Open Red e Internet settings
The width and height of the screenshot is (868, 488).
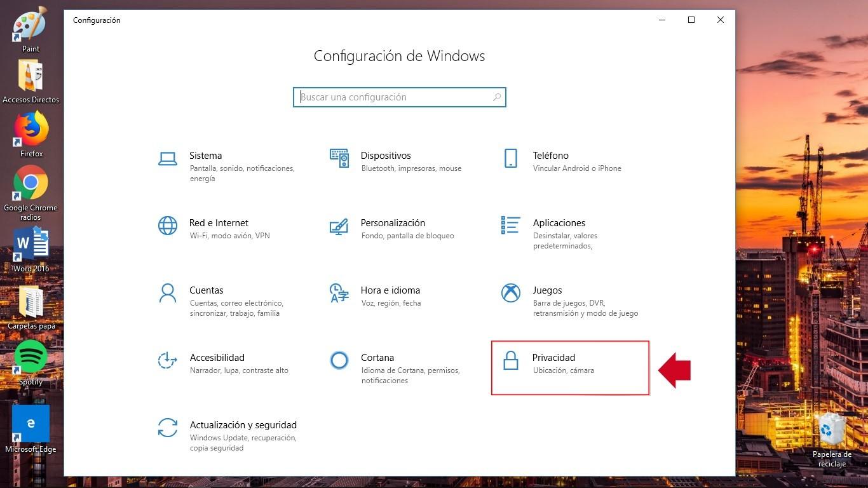click(219, 222)
